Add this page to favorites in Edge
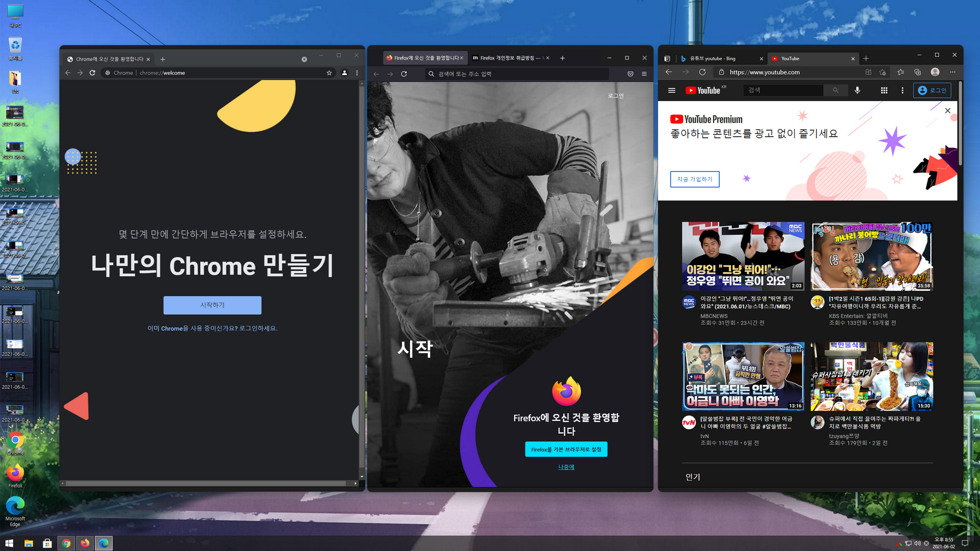Image resolution: width=980 pixels, height=551 pixels. pos(882,72)
